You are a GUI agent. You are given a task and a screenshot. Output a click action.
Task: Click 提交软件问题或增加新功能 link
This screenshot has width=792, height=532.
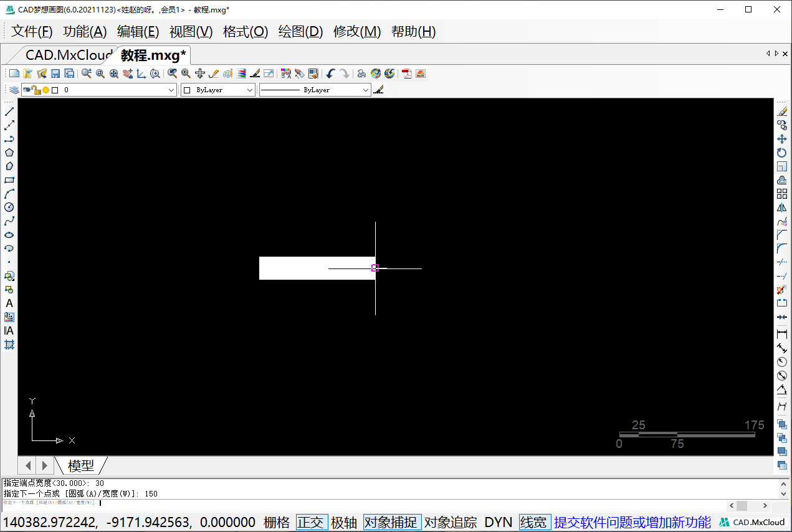[x=632, y=522]
